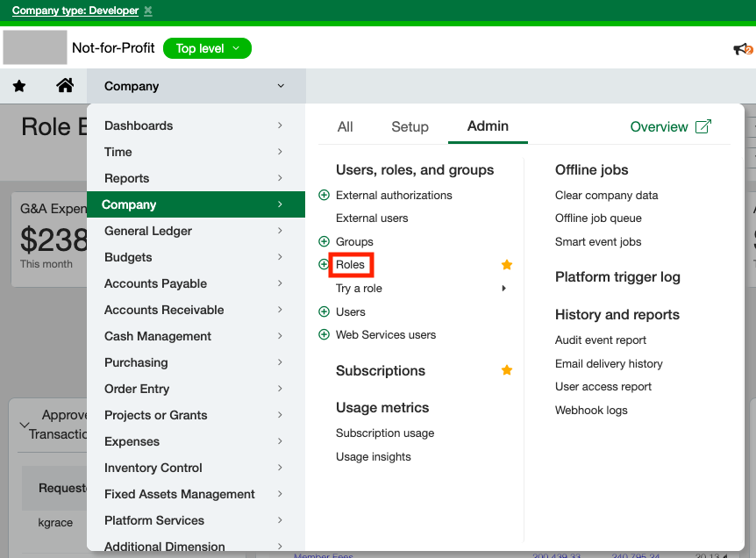
Task: Open Usage insights
Action: 374,456
